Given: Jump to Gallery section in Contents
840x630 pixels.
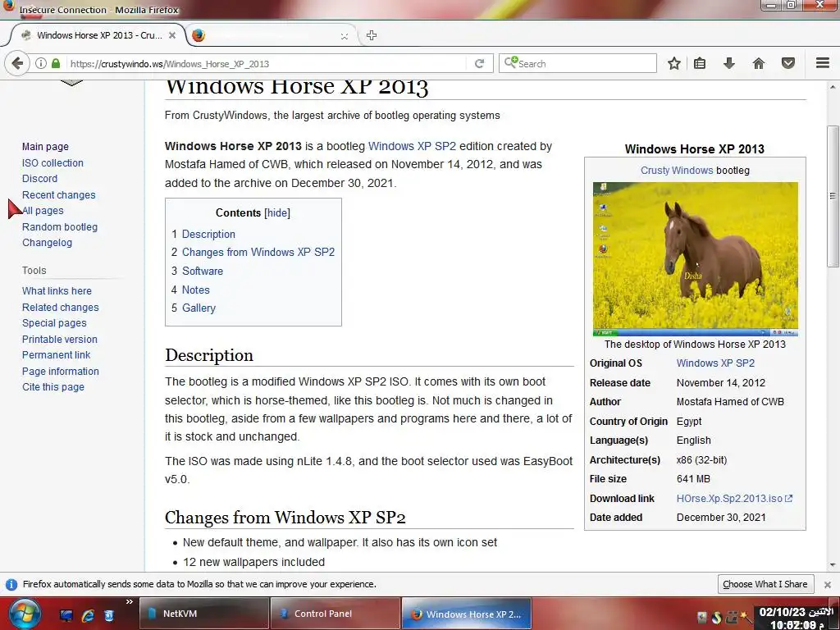Looking at the screenshot, I should [x=199, y=308].
